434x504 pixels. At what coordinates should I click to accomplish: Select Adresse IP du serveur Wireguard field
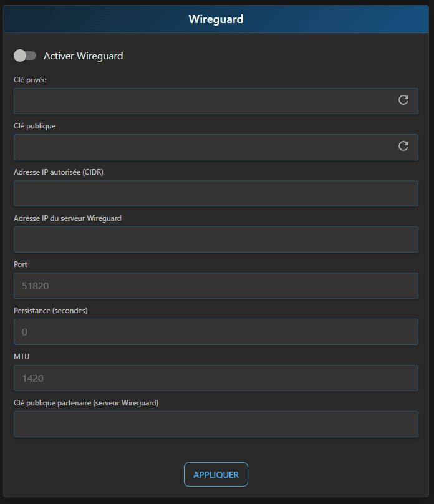[x=216, y=240]
